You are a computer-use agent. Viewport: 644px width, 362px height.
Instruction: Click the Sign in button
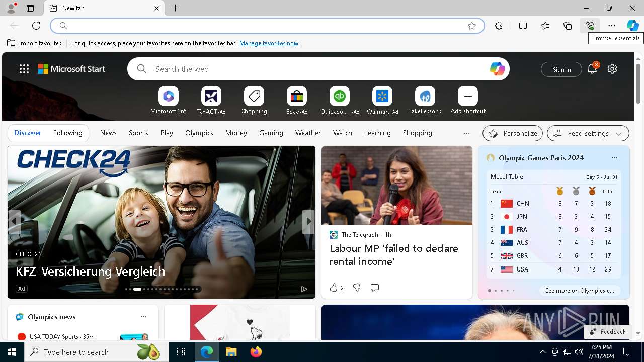point(561,69)
